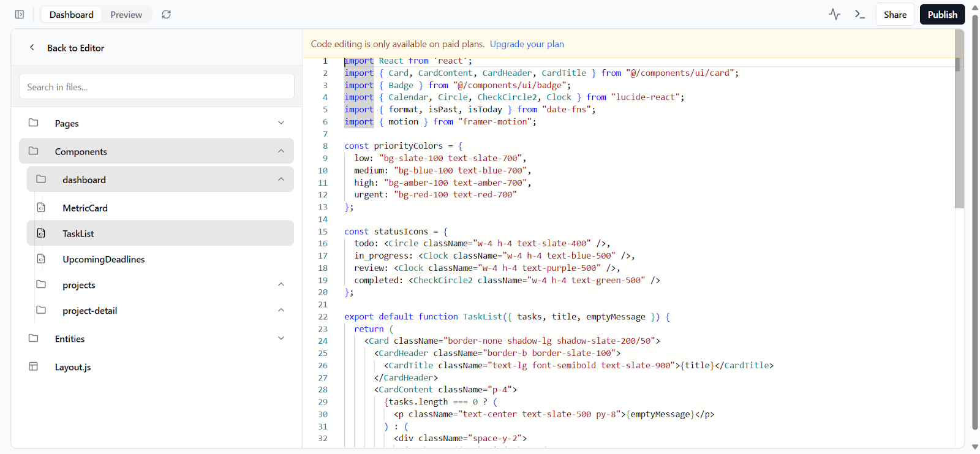Screen dimensions: 980x454
Task: Open the Upgrade your plan link
Action: [527, 44]
